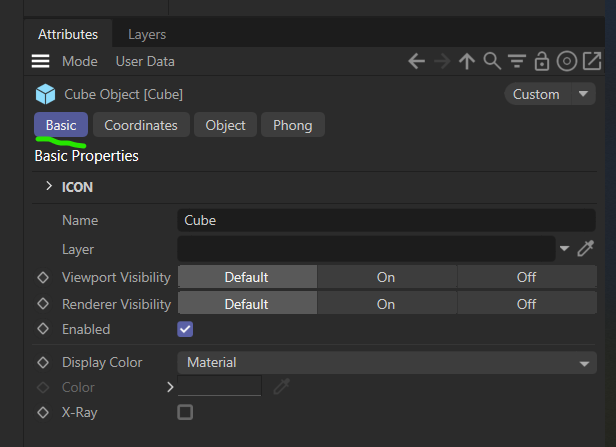Toggle Viewport Visibility keyframe diamond
The width and height of the screenshot is (616, 447).
pyautogui.click(x=43, y=277)
